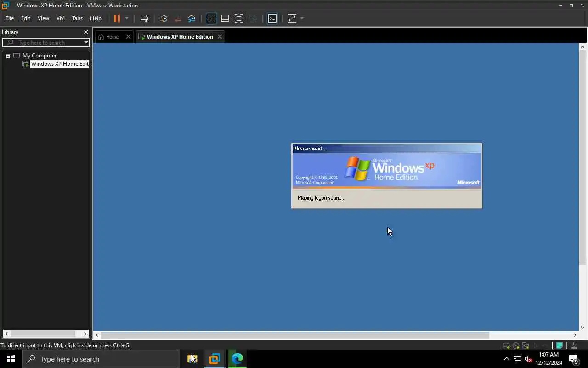Click the Unity mode icon
588x368 pixels.
(x=253, y=18)
